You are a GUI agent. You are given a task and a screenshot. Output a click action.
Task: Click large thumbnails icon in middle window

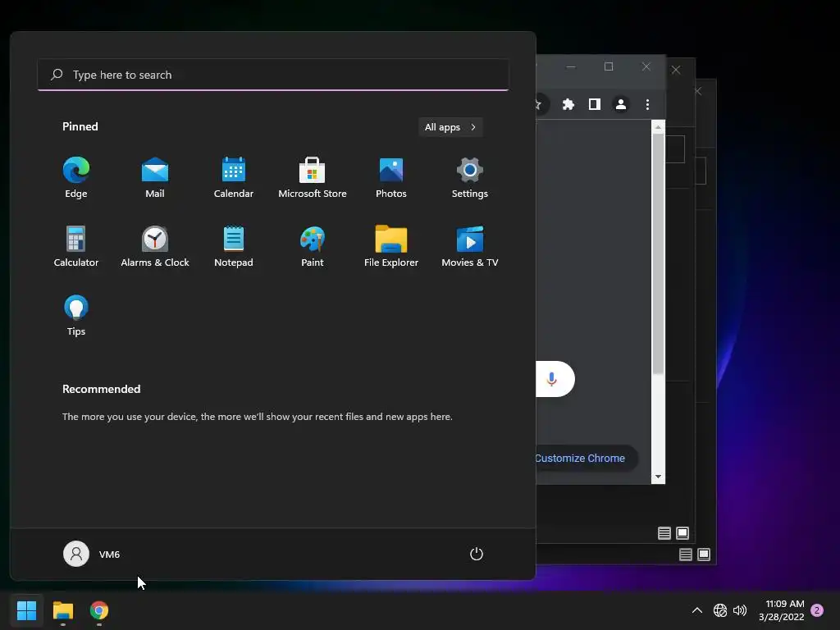click(x=682, y=533)
